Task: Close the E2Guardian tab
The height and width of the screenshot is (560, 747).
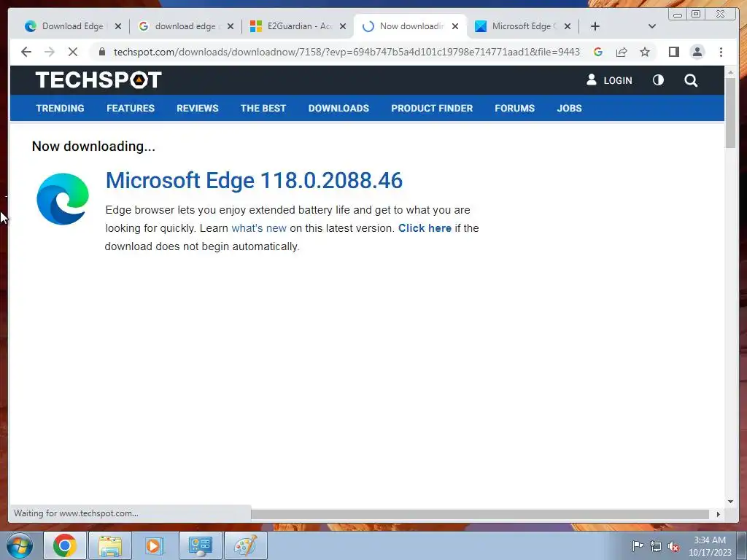Action: tap(343, 26)
